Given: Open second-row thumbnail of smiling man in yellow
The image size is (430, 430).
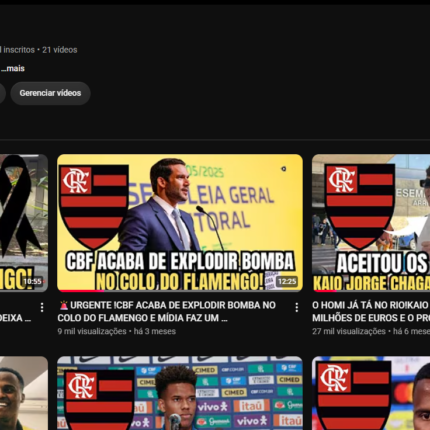Looking at the screenshot, I should click(24, 393).
